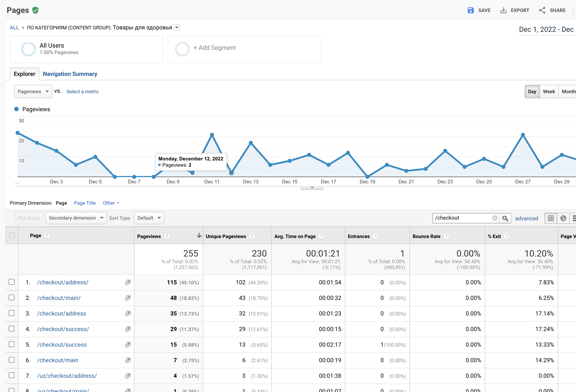Click help icon next to Bounce Rate
576x392 pixels.
446,236
